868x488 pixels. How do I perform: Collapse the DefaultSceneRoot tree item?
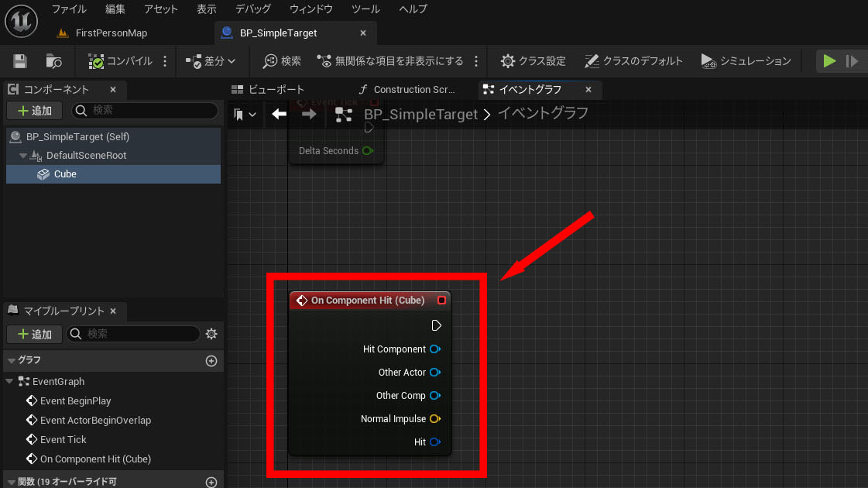[23, 156]
